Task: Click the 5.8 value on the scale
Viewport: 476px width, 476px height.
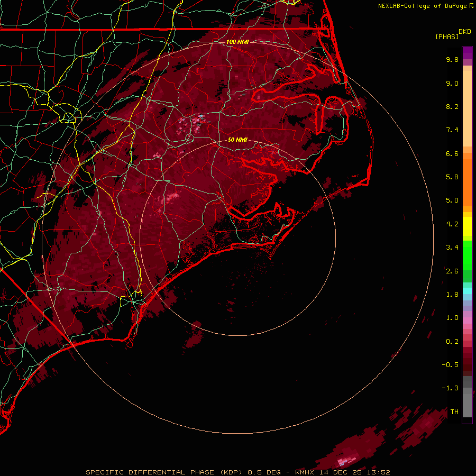Action: pyautogui.click(x=452, y=177)
